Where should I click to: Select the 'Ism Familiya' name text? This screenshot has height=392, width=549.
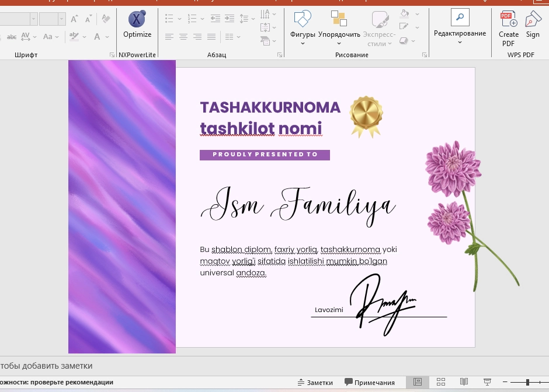click(x=298, y=206)
